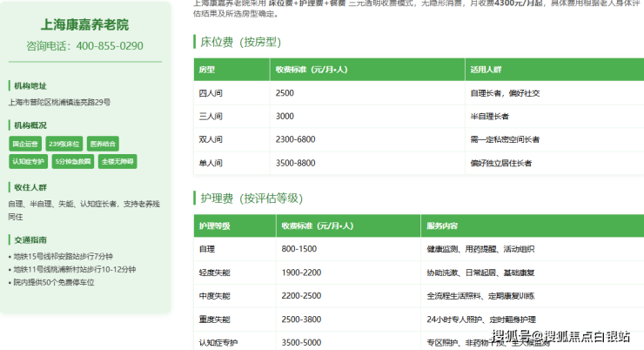Click 院内提供50个免费停车位 line

point(51,283)
